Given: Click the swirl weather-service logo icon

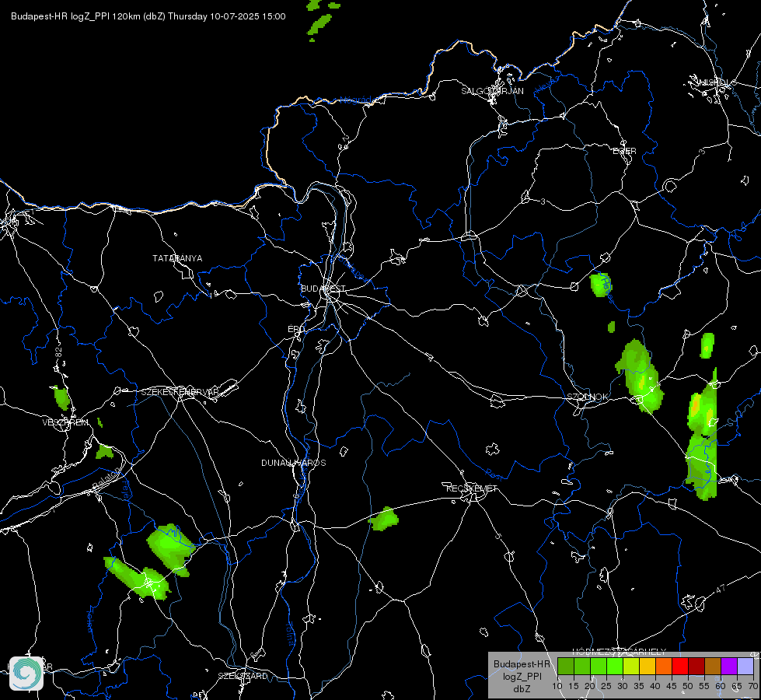Looking at the screenshot, I should click(x=26, y=674).
